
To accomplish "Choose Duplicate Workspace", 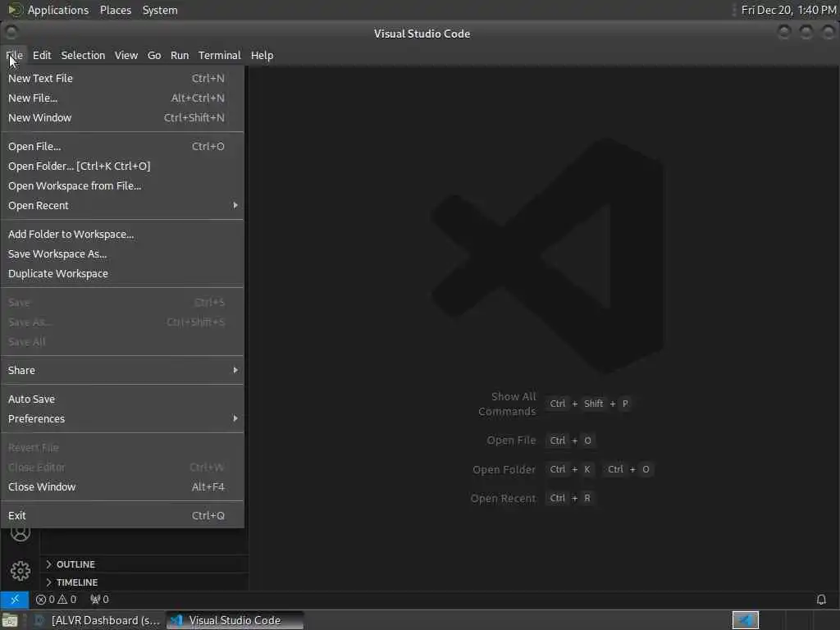I will (x=122, y=274).
